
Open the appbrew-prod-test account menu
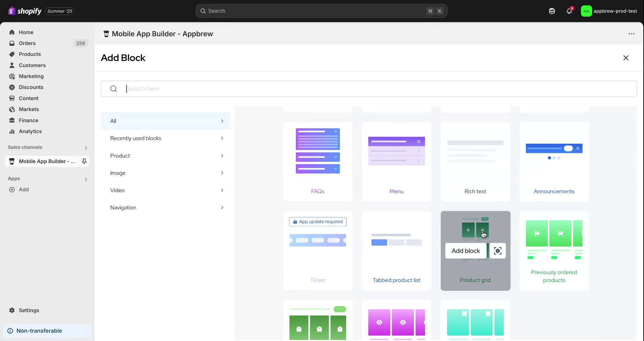609,11
